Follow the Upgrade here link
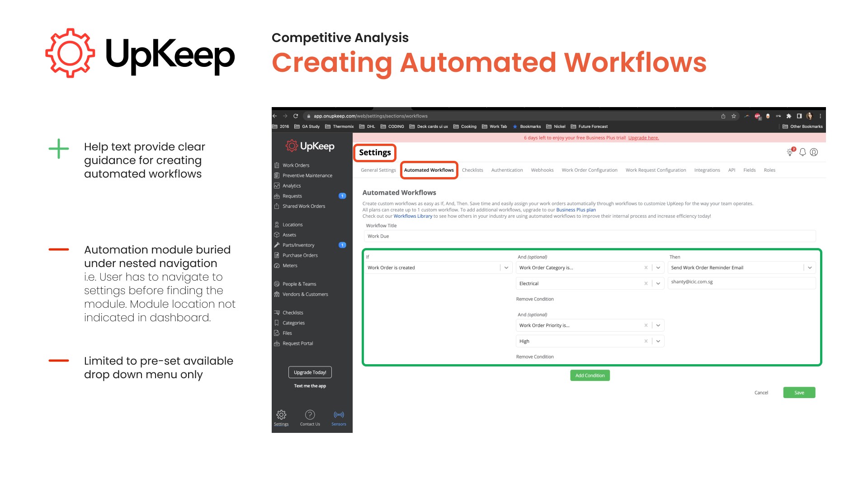868x488 pixels. pyautogui.click(x=643, y=138)
